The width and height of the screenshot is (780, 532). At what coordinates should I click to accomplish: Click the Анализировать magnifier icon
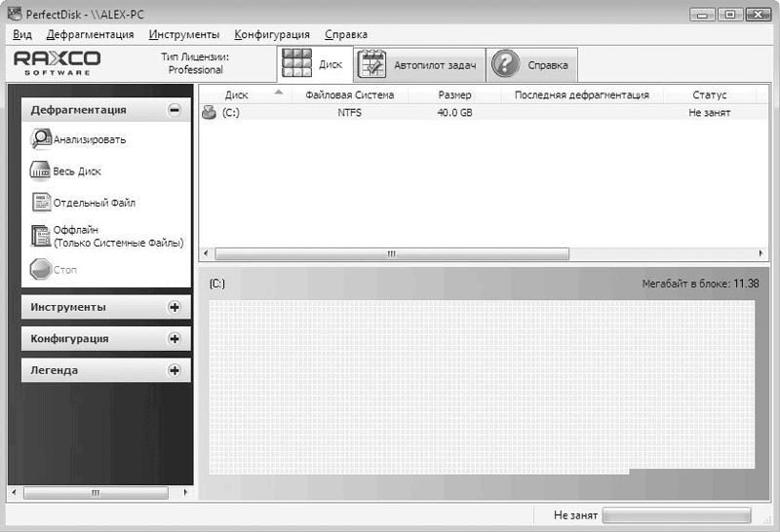41,139
